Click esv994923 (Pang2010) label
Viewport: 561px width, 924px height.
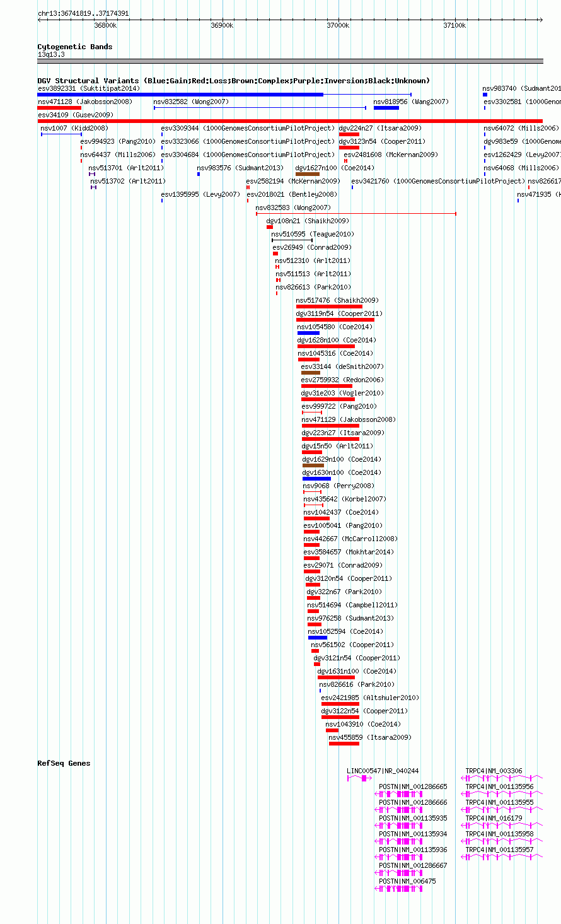coord(118,142)
